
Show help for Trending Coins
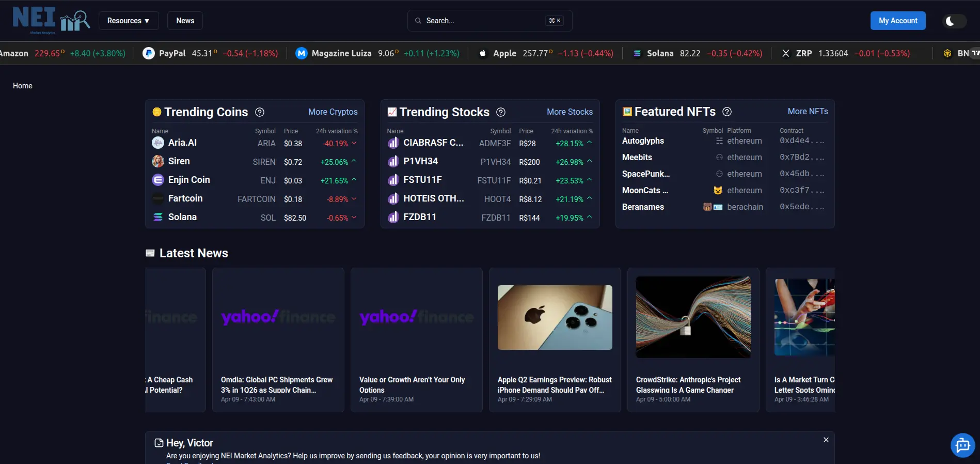(260, 112)
